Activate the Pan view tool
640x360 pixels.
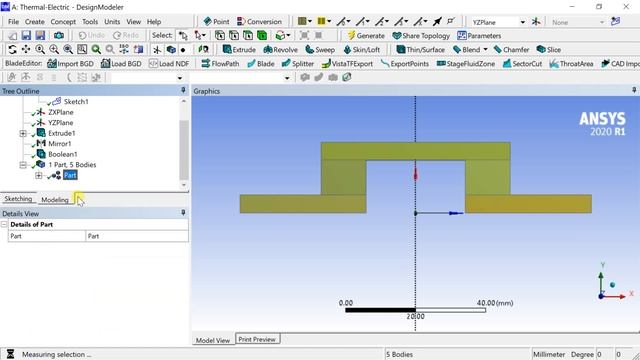click(x=26, y=49)
